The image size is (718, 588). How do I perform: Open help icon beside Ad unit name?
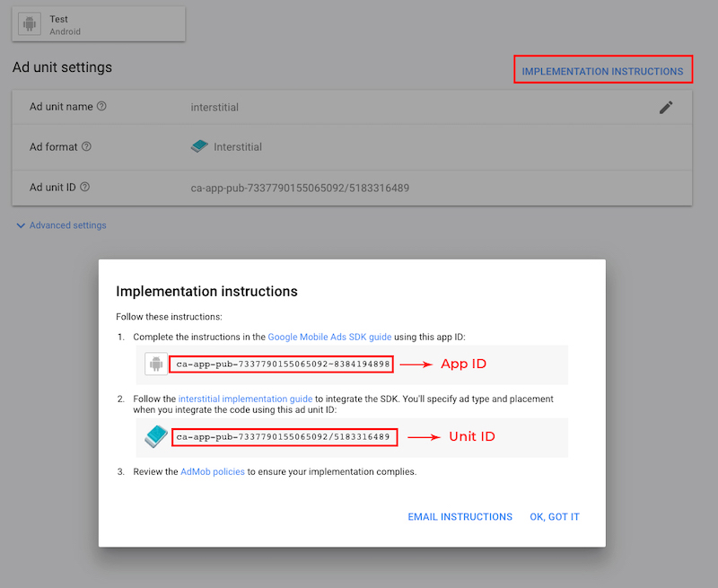(x=101, y=106)
